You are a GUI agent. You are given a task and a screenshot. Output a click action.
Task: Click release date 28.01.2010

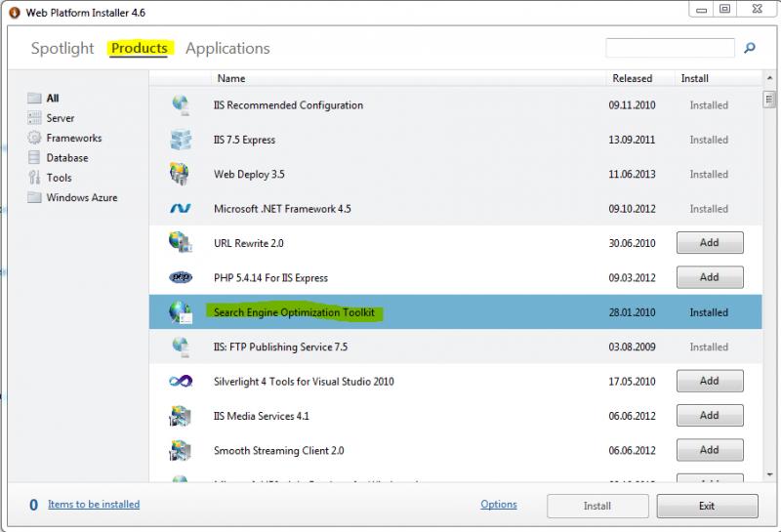632,312
